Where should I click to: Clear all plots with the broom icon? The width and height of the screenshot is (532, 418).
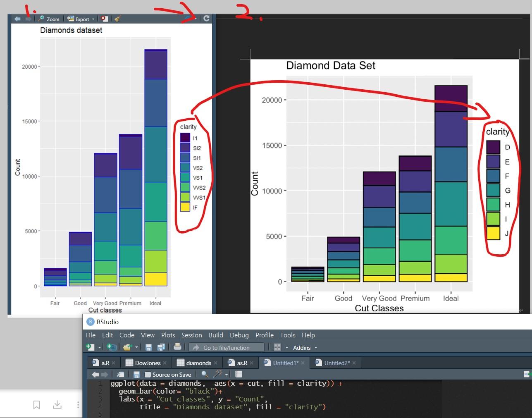(x=117, y=19)
